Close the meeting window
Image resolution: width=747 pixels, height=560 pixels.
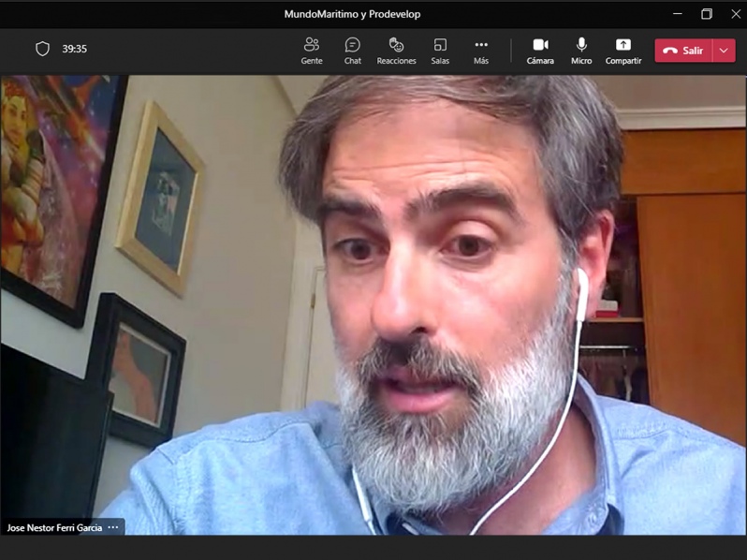(x=736, y=14)
